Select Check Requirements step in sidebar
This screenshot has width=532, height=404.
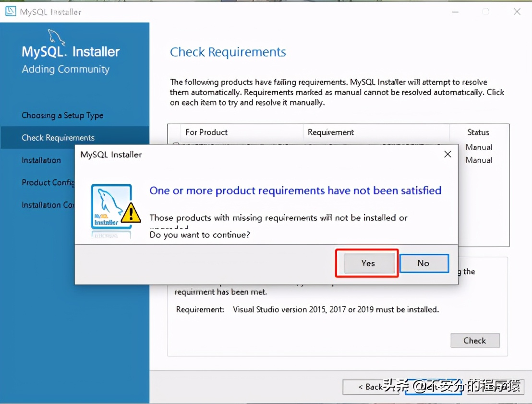coord(58,138)
